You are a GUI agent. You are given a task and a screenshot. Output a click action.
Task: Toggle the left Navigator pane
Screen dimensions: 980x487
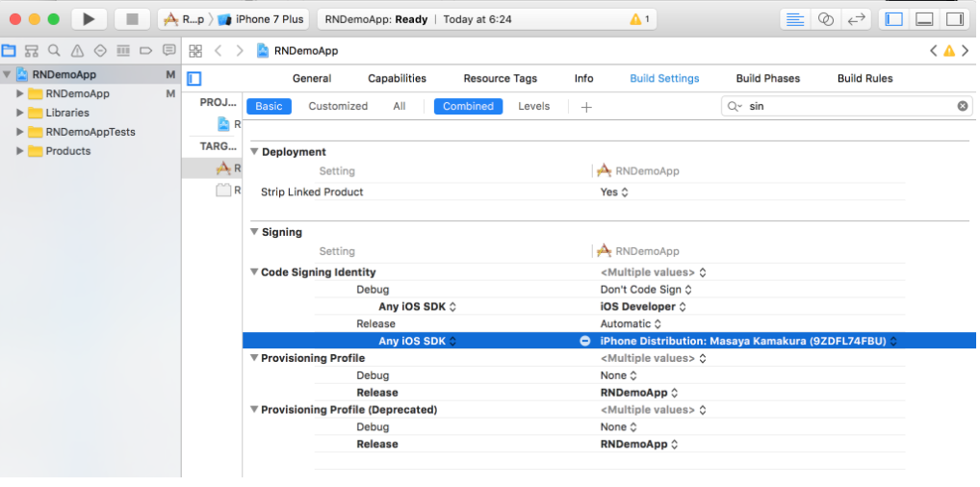894,19
